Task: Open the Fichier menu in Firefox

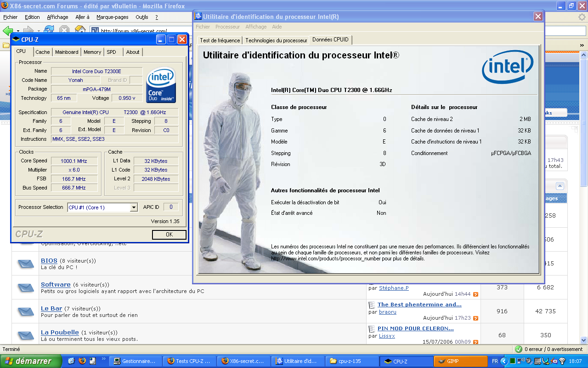Action: click(x=10, y=17)
